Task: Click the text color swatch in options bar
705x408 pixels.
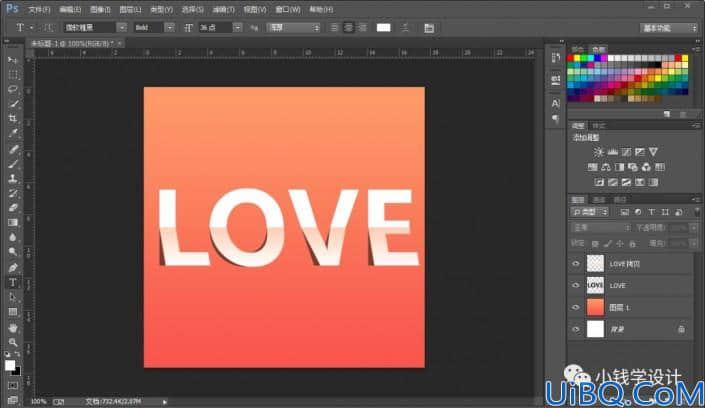Action: click(383, 28)
